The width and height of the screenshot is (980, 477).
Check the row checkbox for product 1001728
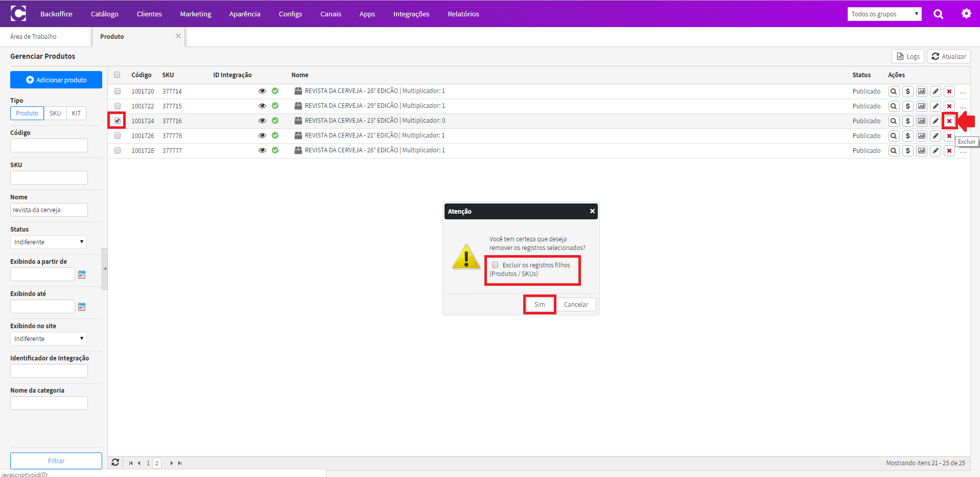pos(118,150)
